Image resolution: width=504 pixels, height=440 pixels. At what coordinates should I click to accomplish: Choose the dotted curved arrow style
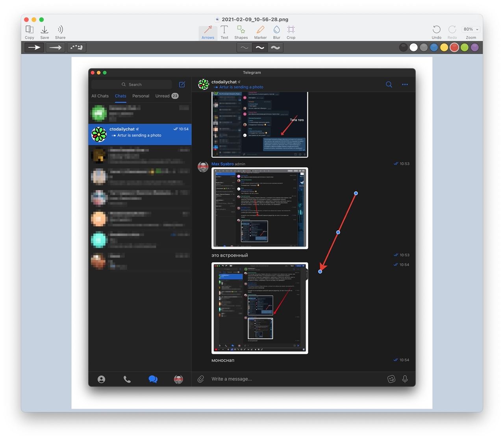tap(76, 48)
